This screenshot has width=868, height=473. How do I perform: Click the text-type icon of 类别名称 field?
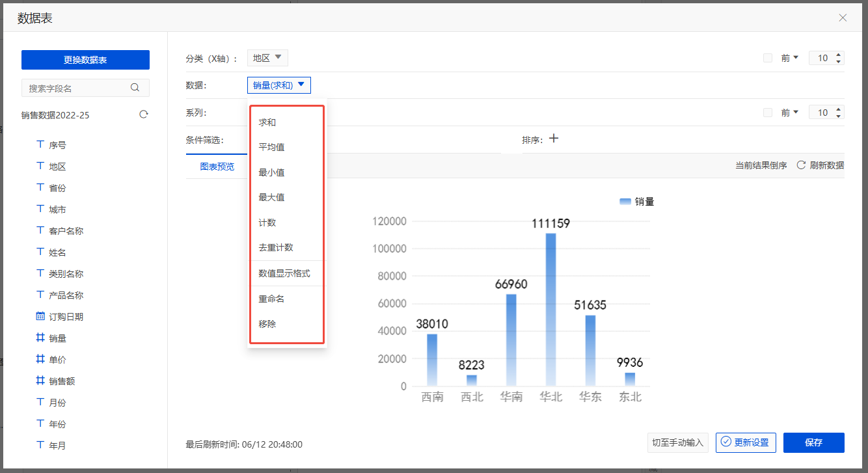[40, 273]
